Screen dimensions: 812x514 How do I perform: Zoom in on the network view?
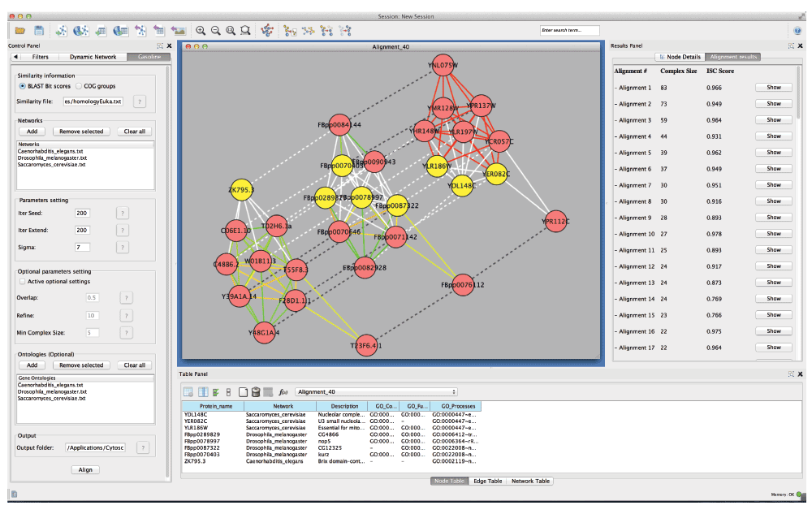(201, 31)
